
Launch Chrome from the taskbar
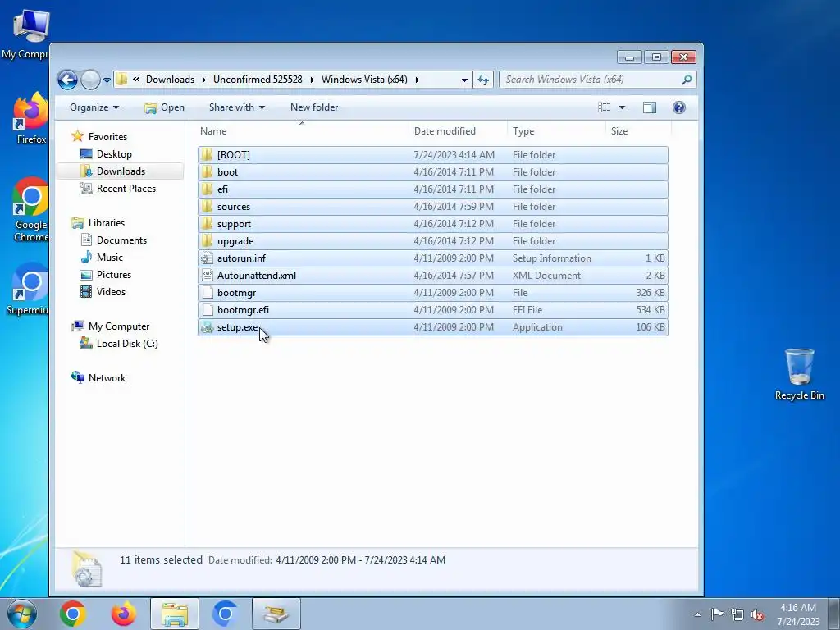tap(73, 614)
